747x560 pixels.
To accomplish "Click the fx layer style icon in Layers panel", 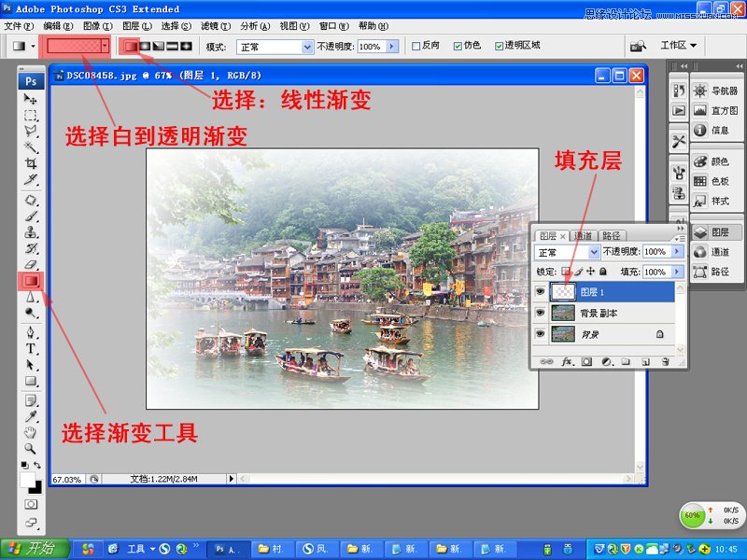I will [x=565, y=360].
